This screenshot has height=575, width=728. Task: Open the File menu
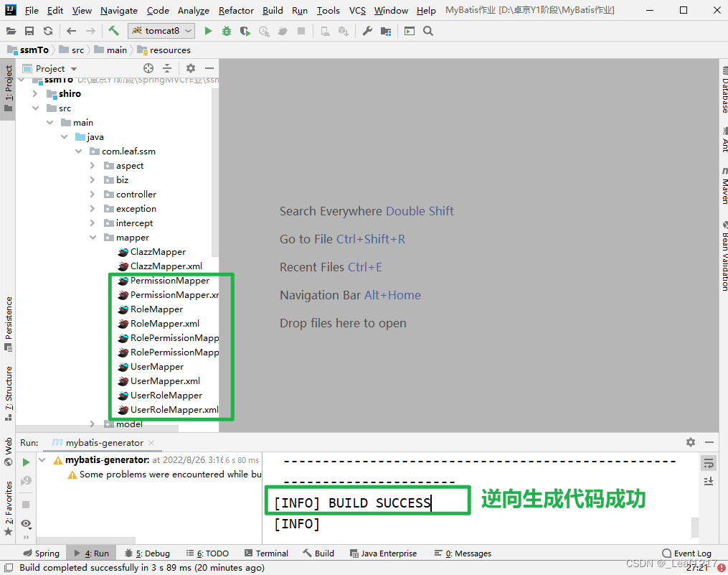pyautogui.click(x=32, y=10)
